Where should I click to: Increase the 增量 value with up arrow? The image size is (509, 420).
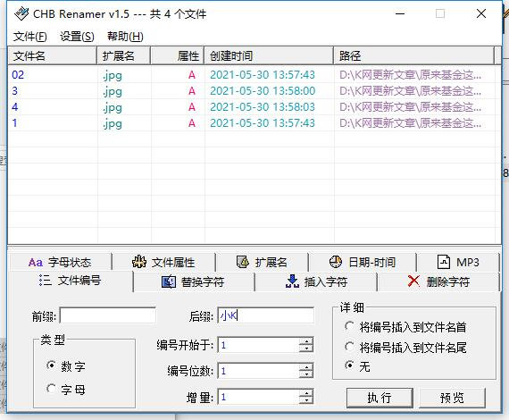point(305,392)
